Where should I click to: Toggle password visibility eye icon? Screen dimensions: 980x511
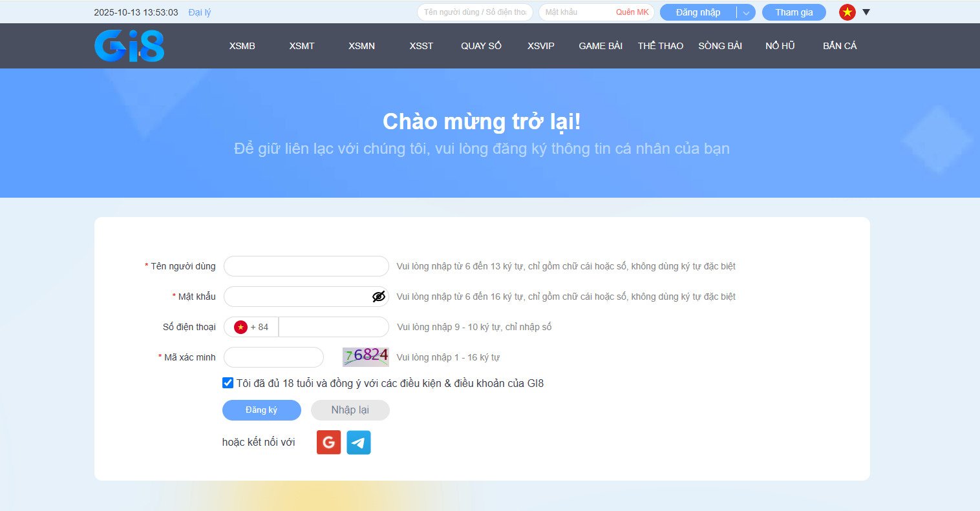click(x=378, y=297)
